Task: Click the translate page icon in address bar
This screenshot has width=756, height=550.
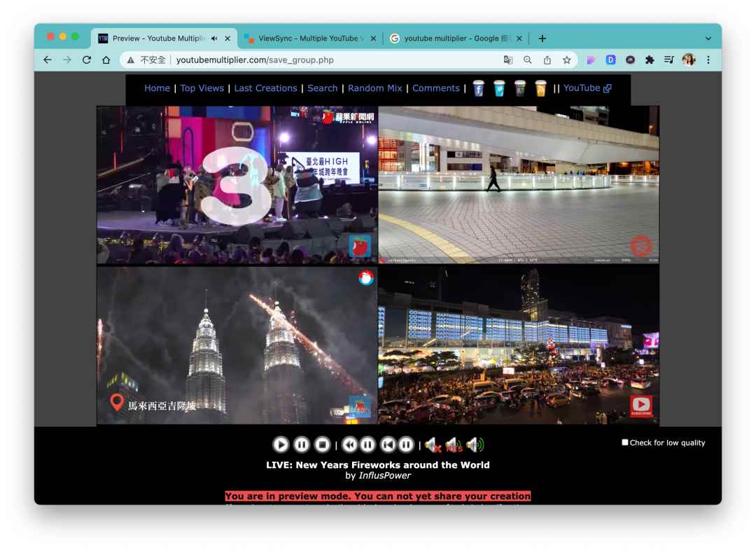Action: point(508,60)
